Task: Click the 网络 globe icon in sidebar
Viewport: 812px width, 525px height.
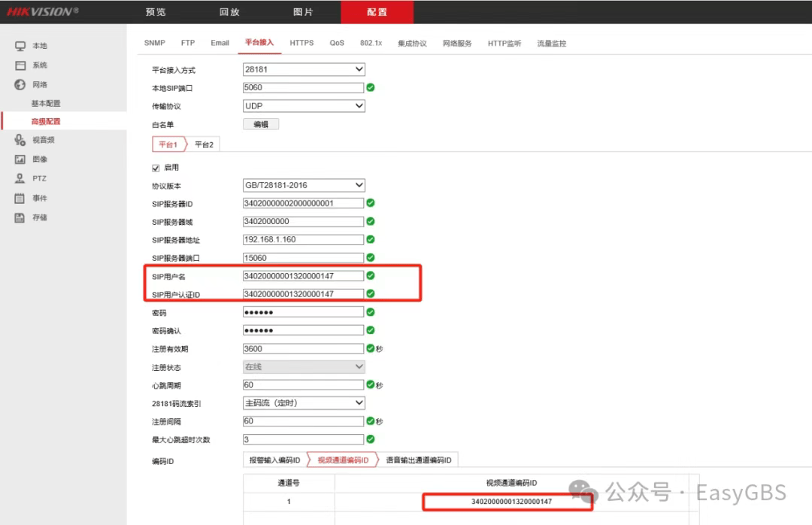Action: [x=20, y=85]
